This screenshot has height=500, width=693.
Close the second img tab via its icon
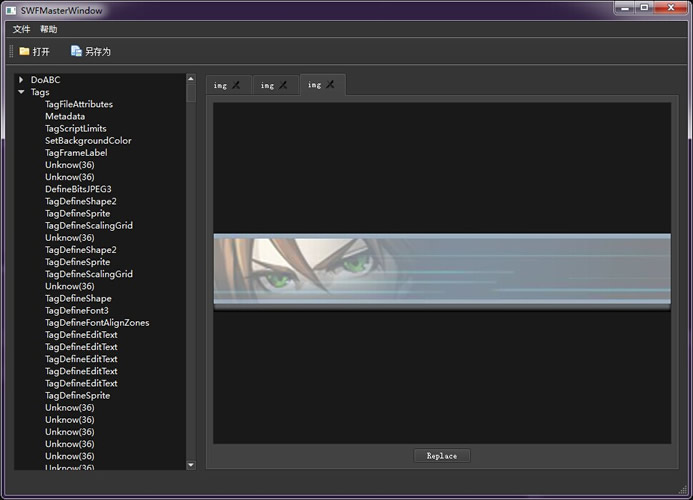click(x=283, y=85)
